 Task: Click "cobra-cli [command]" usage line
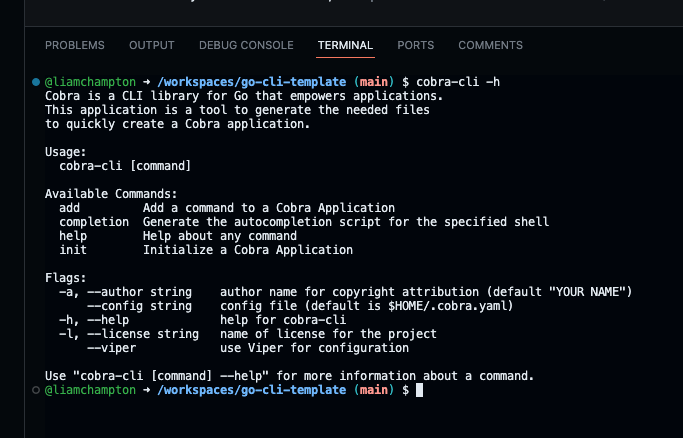[125, 166]
